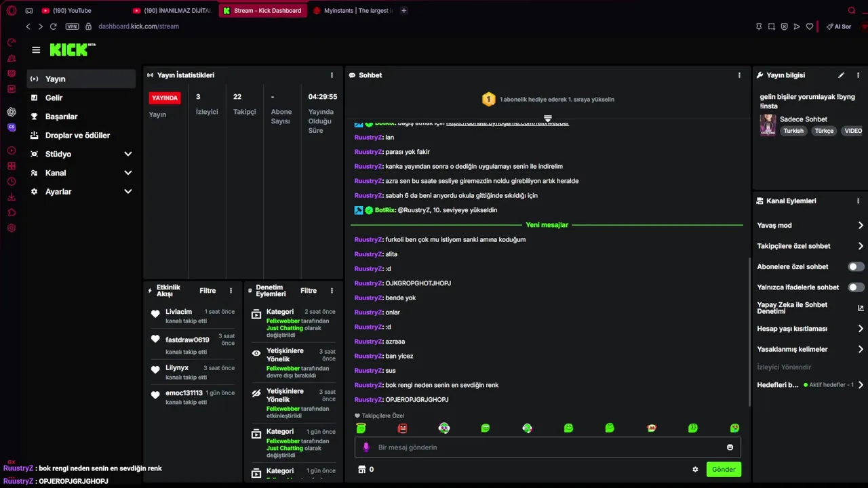Click the gold number 1 gift badge
The width and height of the screenshot is (868, 488).
tap(488, 100)
